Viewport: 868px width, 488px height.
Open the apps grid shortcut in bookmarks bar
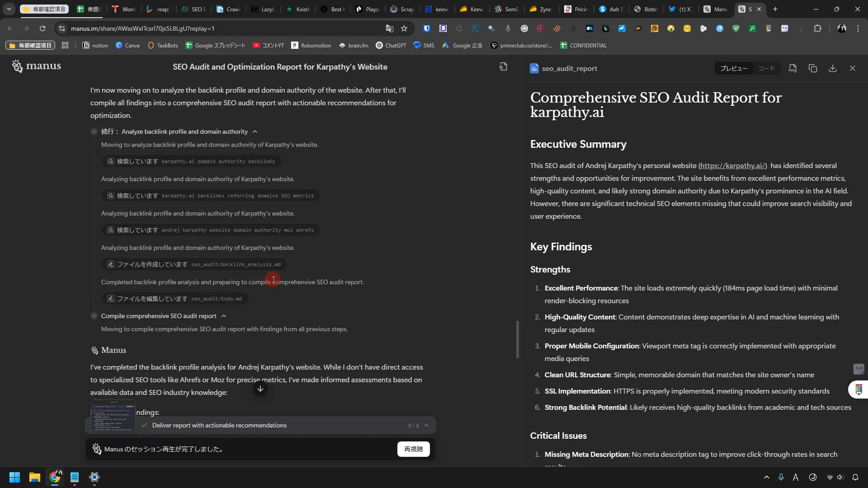[x=65, y=45]
